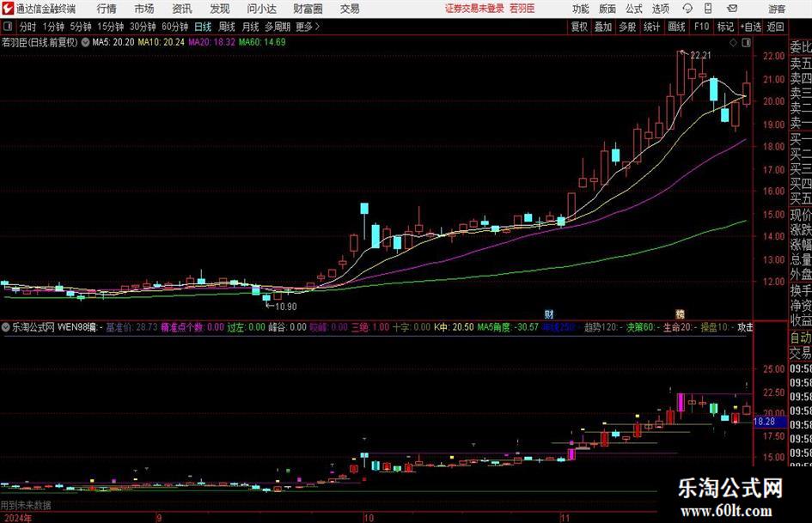The width and height of the screenshot is (812, 523).
Task: Click the 标记 mark button
Action: tap(725, 27)
